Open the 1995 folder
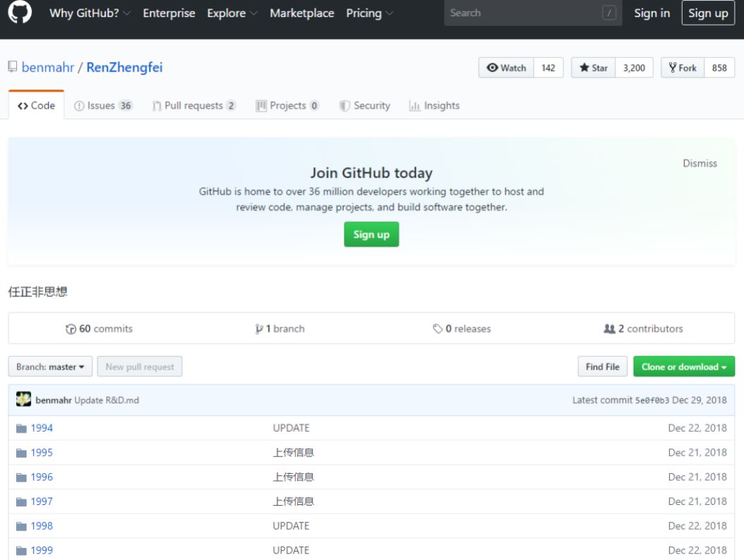744x560 pixels. click(x=42, y=453)
